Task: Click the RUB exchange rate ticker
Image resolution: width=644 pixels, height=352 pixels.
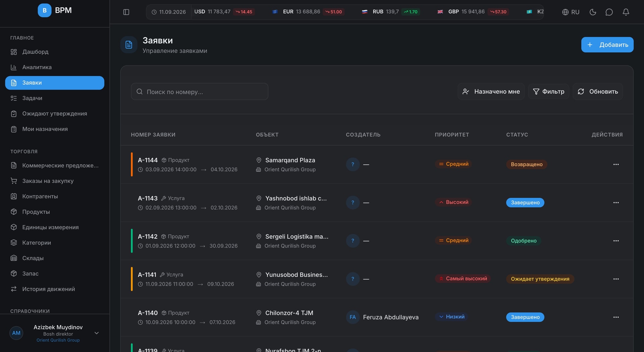Action: (391, 12)
